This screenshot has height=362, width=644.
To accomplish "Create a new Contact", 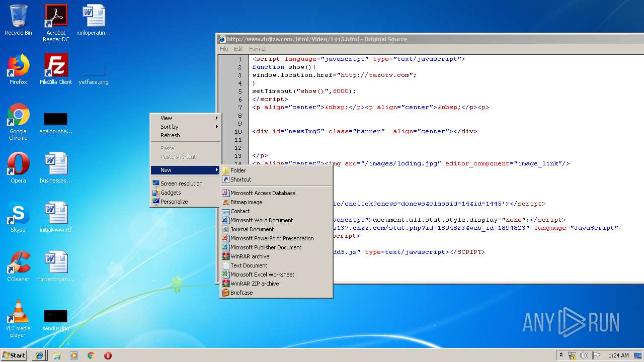I will tap(276, 211).
